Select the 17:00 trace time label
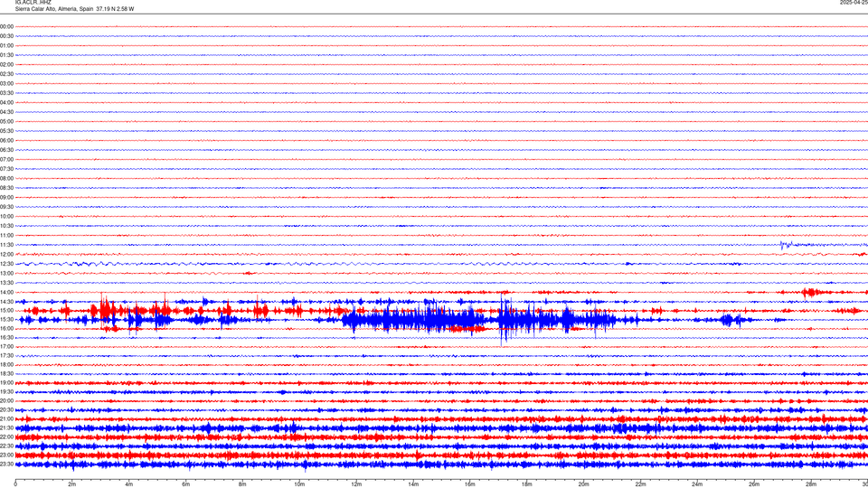The image size is (868, 488). pos(6,347)
